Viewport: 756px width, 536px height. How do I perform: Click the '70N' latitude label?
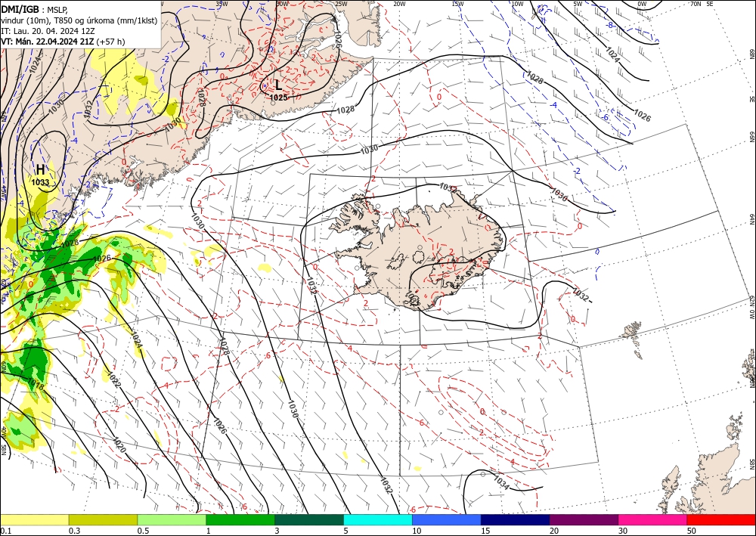[x=696, y=4]
